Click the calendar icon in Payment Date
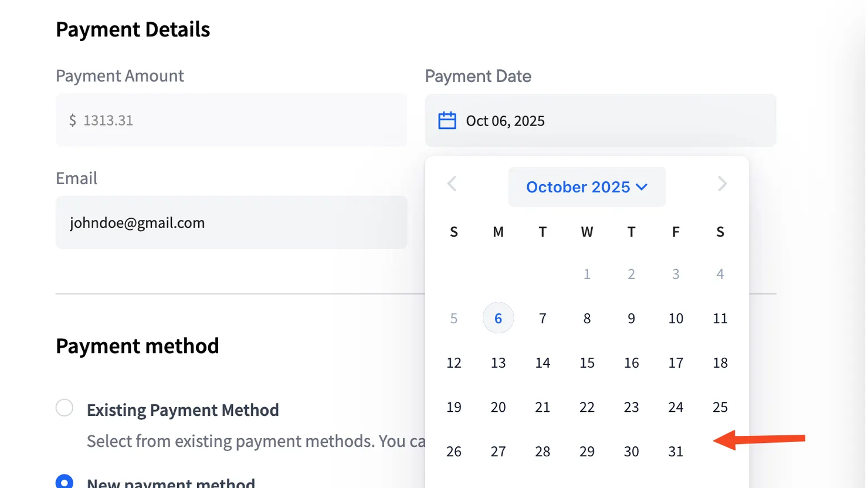 (447, 121)
